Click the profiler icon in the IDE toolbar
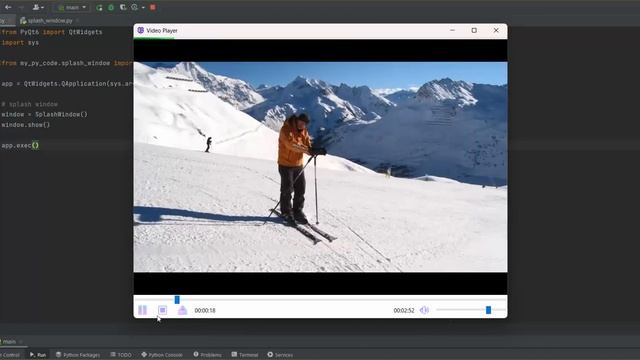The width and height of the screenshot is (640, 360). coord(135,7)
